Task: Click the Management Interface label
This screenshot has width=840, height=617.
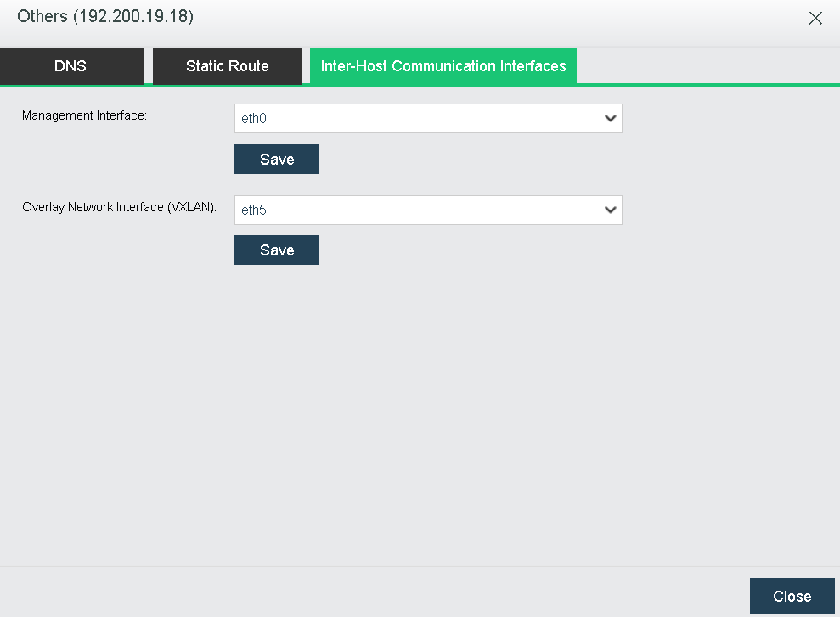Action: [84, 115]
